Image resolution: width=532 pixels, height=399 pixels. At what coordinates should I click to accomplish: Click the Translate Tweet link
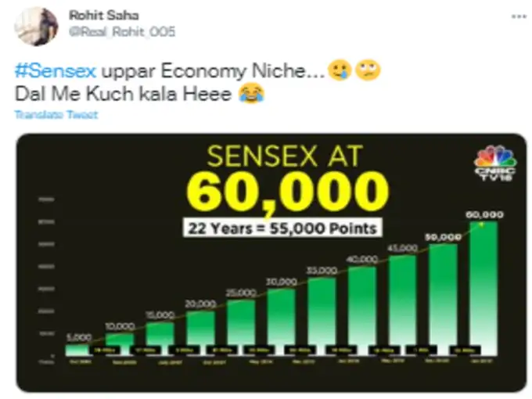[56, 115]
